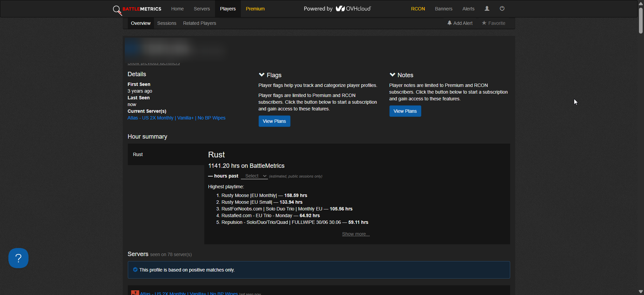
Task: Click the blue check icon in profile notice
Action: pyautogui.click(x=135, y=269)
